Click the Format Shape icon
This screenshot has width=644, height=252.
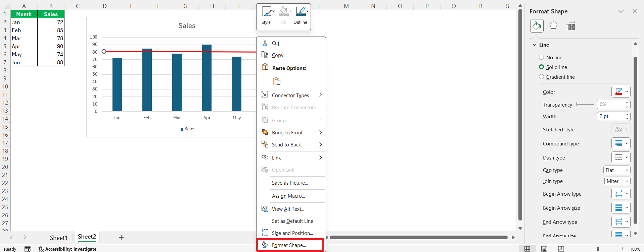point(265,245)
